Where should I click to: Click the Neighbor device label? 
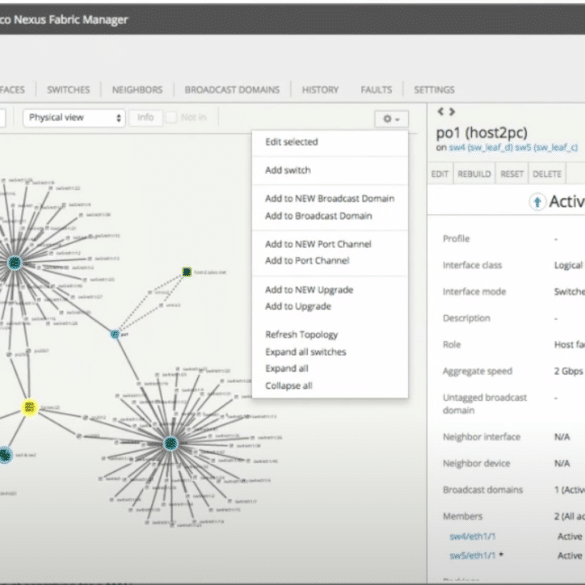click(x=476, y=463)
